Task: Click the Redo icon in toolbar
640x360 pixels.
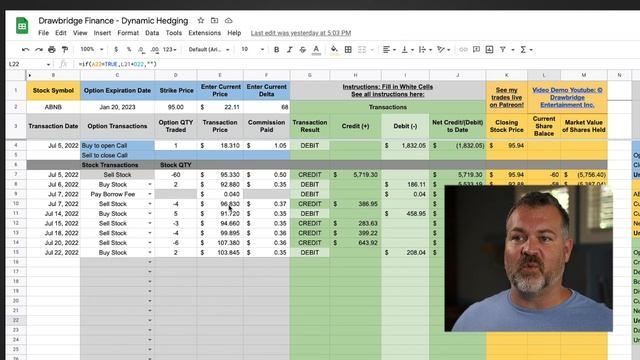Action: point(38,49)
